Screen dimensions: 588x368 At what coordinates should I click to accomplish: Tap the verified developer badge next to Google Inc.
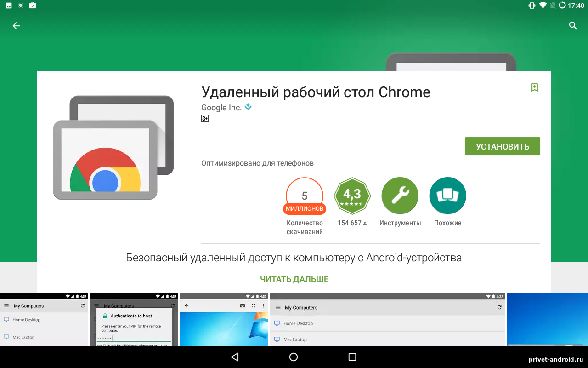tap(248, 107)
